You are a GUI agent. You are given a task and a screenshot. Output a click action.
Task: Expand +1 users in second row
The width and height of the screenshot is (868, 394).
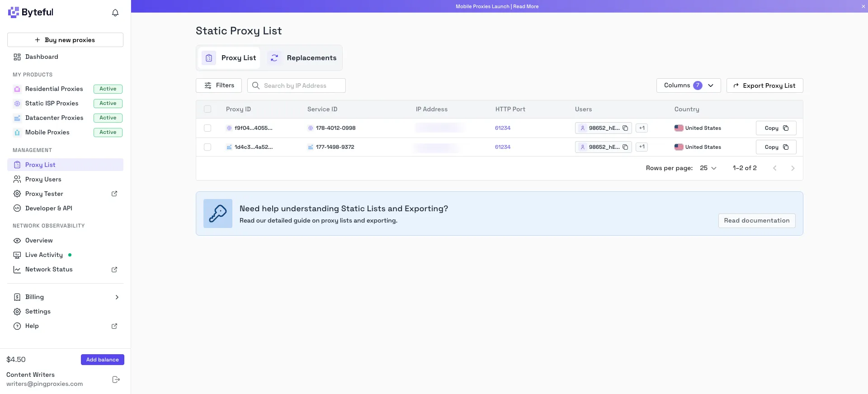coord(642,147)
